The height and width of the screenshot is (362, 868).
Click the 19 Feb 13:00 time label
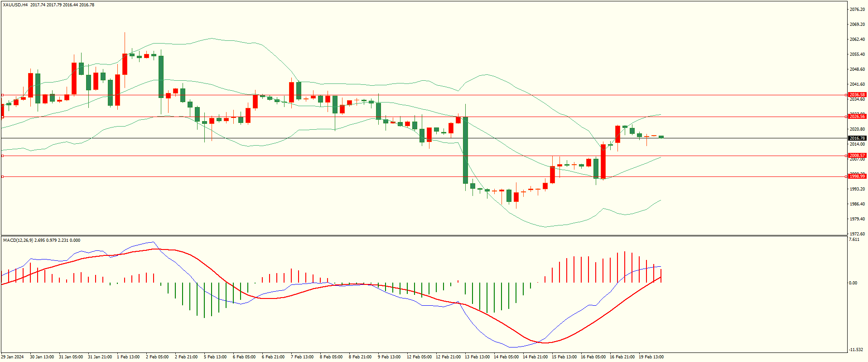651,357
